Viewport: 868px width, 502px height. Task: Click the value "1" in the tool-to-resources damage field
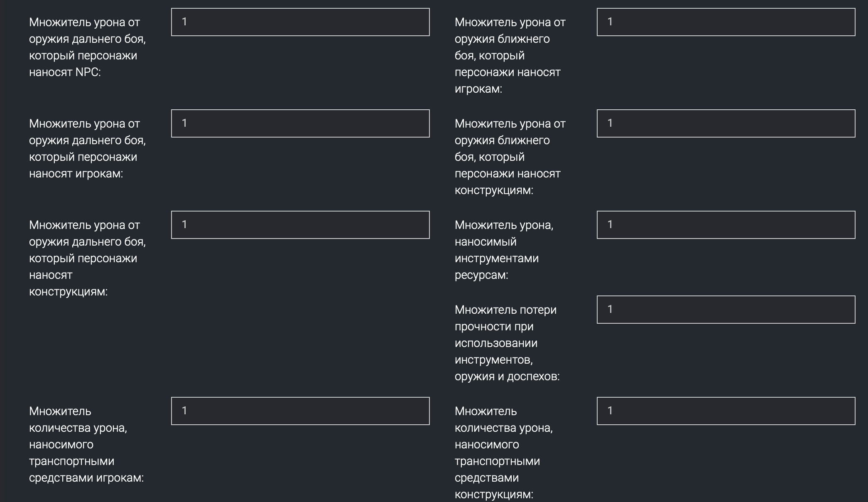(610, 224)
